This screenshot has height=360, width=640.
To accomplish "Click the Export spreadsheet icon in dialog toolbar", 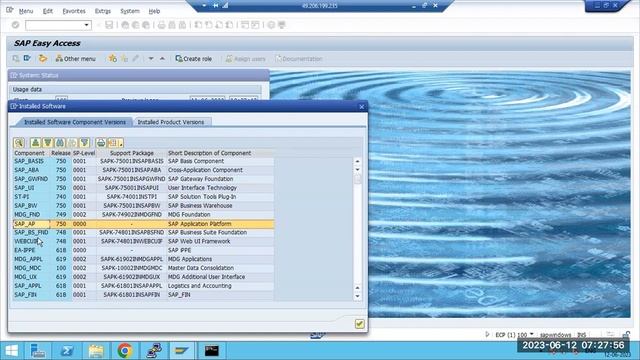I will 113,142.
